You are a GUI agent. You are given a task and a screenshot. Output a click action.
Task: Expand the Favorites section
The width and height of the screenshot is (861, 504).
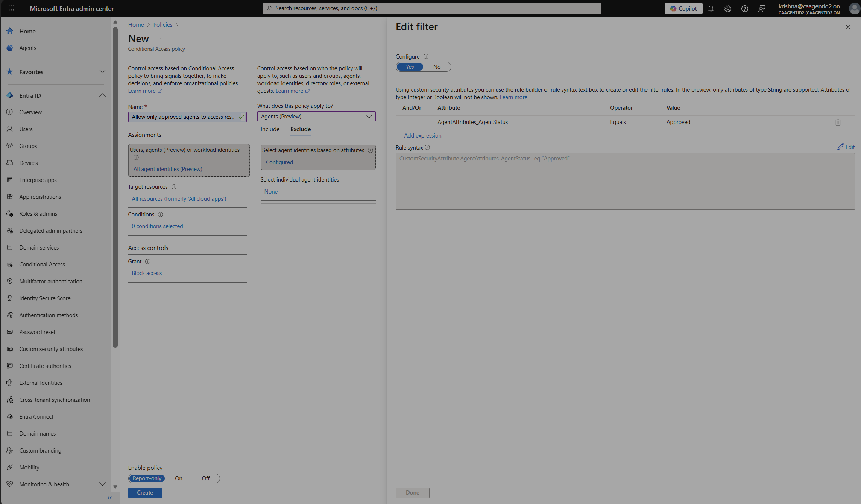click(x=102, y=72)
